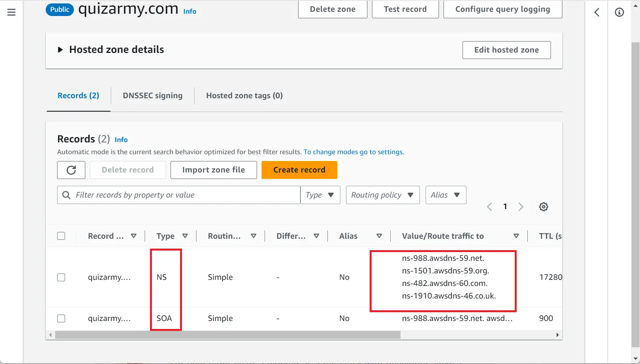The image size is (640, 364).
Task: Open the Alias filter dropdown
Action: (446, 195)
